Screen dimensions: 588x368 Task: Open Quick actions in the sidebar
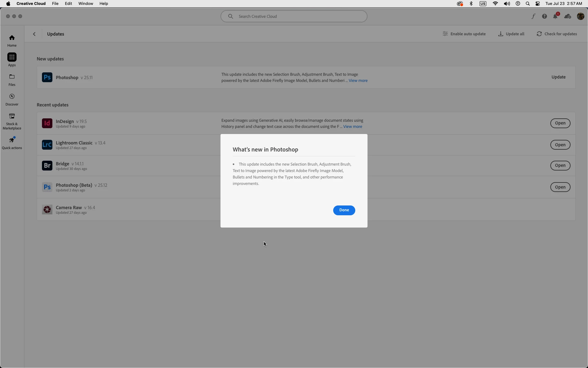tap(12, 143)
